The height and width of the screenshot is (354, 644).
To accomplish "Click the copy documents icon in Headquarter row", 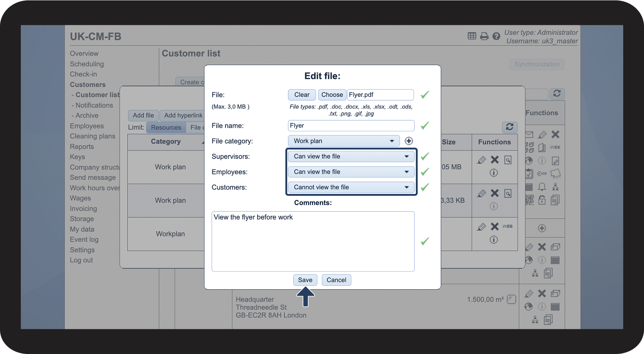I will [x=548, y=320].
